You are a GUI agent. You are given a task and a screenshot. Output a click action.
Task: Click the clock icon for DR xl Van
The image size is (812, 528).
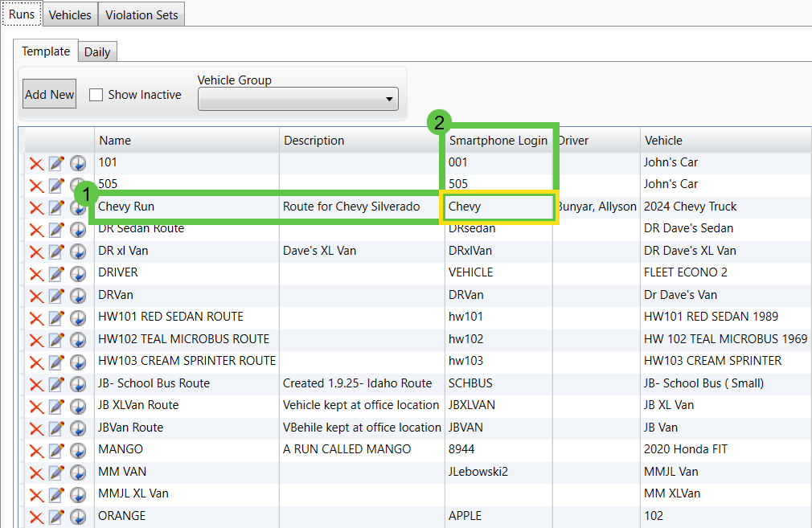78,252
